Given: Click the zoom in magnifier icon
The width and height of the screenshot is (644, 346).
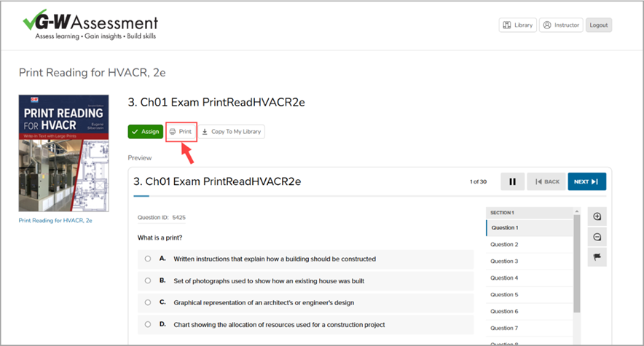Looking at the screenshot, I should click(597, 216).
